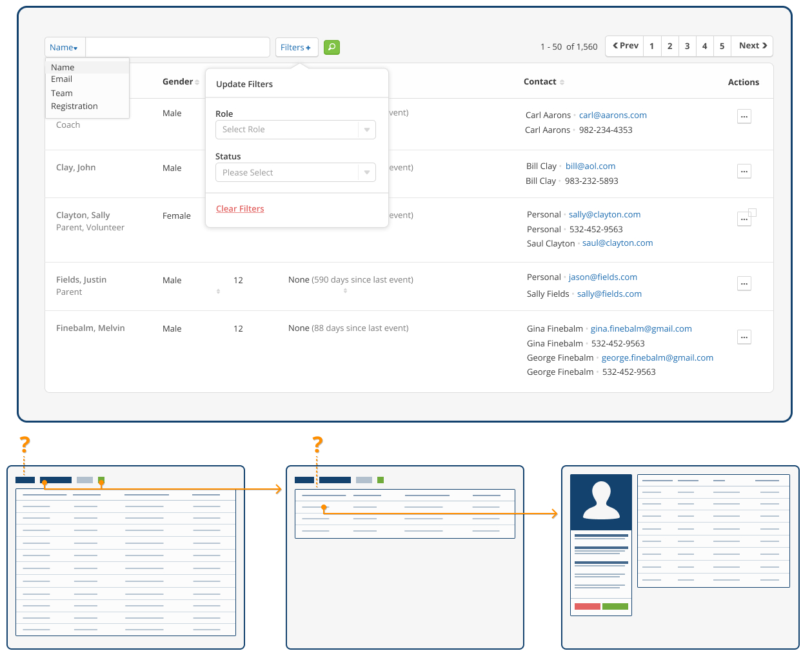This screenshot has width=812, height=660.
Task: Click the search text input field
Action: 177,47
